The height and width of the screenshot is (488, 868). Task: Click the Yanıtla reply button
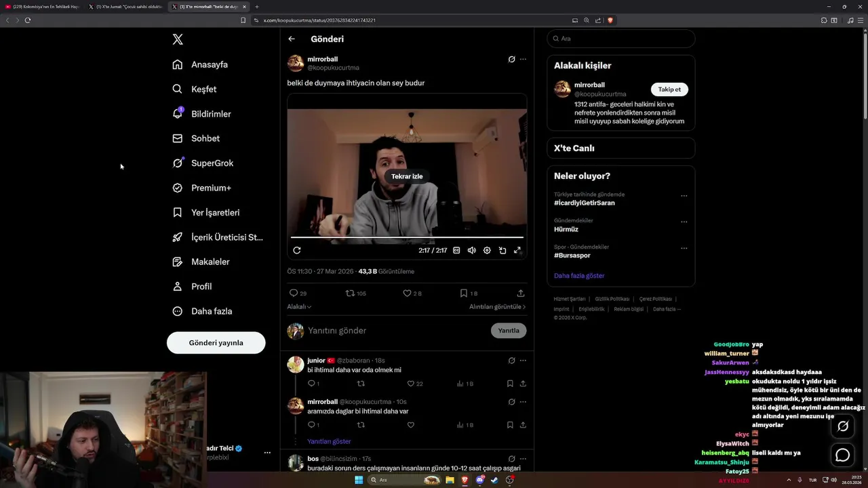coord(509,331)
